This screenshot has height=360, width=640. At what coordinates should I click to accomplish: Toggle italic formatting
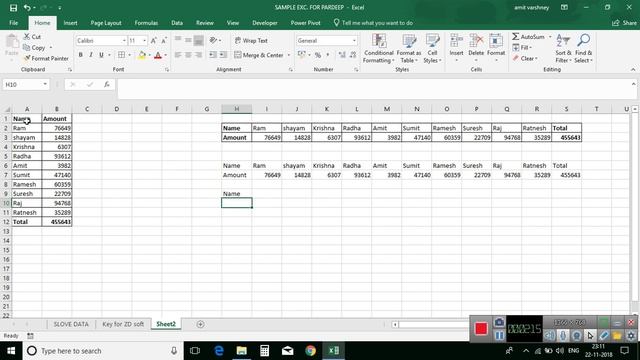(91, 55)
